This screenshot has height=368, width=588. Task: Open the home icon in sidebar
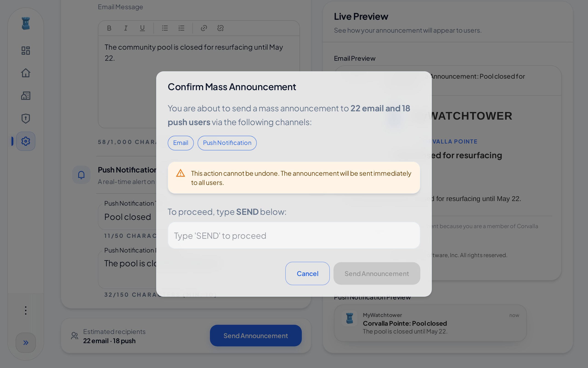(x=26, y=73)
